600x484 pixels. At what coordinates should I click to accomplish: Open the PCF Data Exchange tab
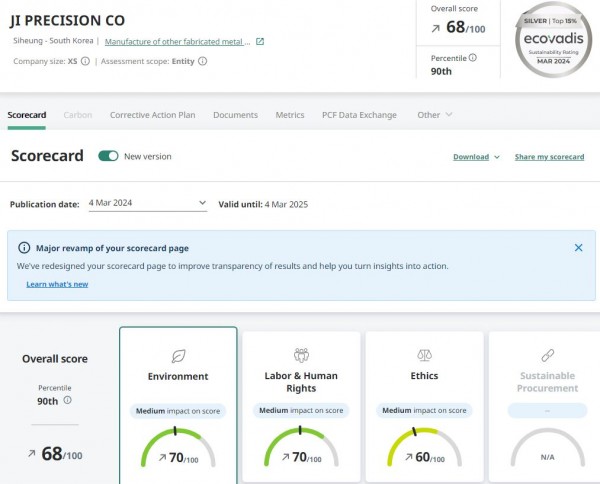(x=359, y=115)
